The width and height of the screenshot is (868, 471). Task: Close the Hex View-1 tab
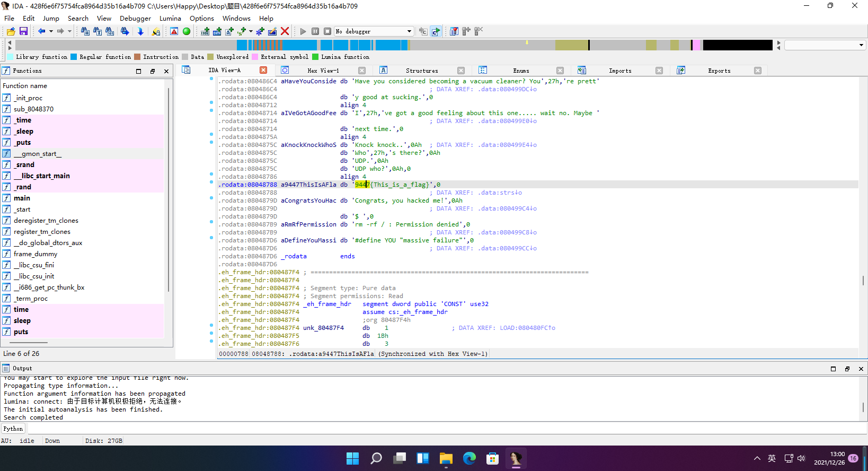tap(362, 71)
